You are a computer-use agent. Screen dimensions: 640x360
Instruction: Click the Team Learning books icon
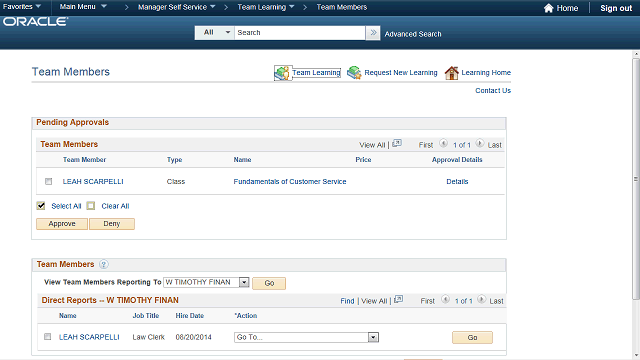(282, 73)
